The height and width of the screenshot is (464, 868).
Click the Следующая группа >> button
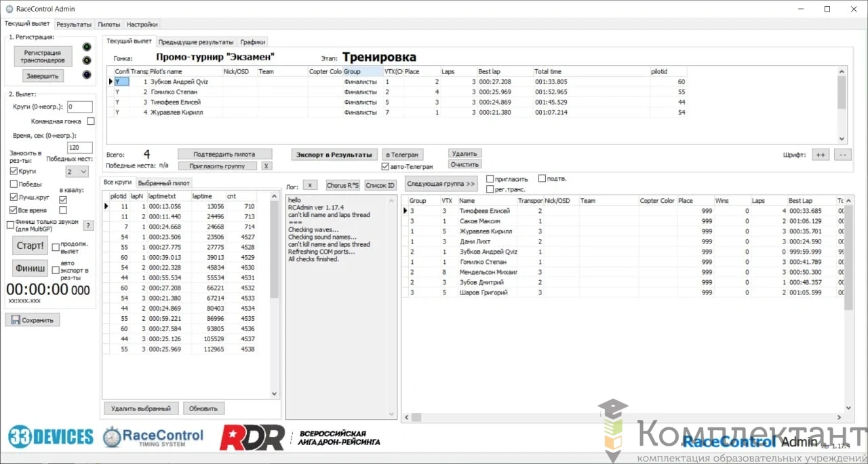[x=441, y=184]
